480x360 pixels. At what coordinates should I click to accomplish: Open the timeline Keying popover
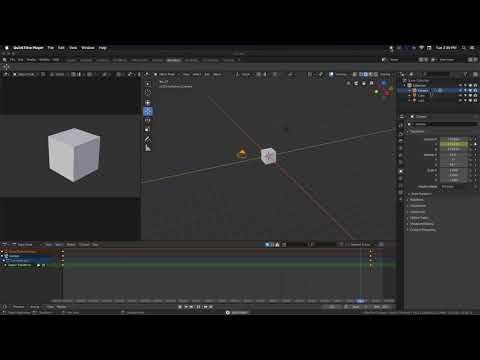36,307
